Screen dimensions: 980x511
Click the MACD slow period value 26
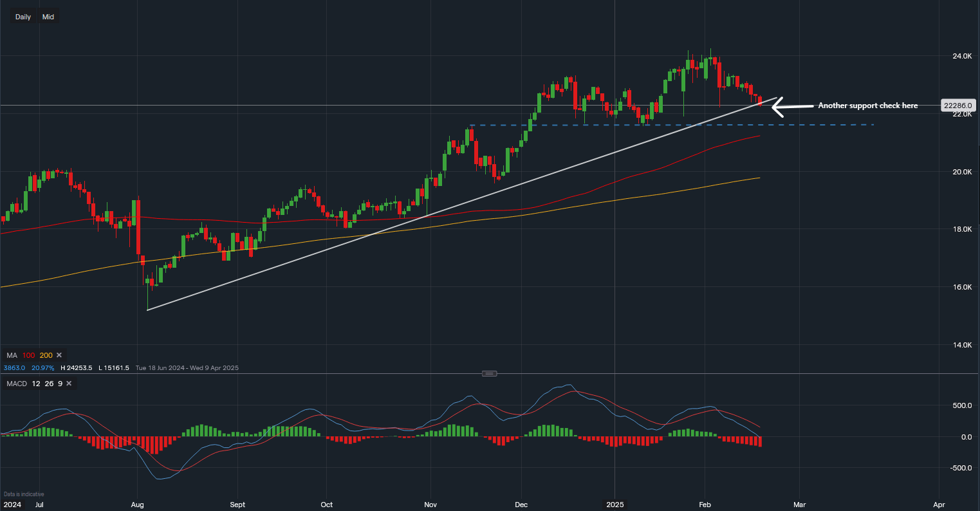46,384
